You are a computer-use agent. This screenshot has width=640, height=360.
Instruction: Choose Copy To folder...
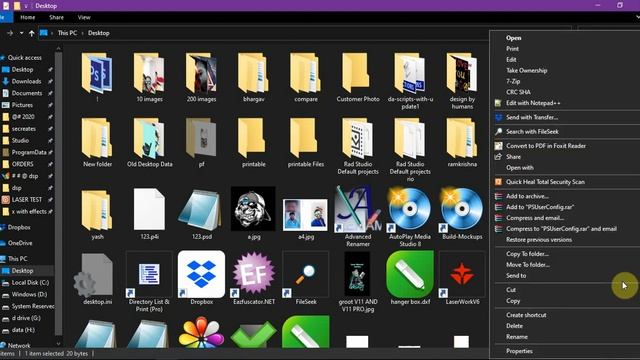(527, 254)
